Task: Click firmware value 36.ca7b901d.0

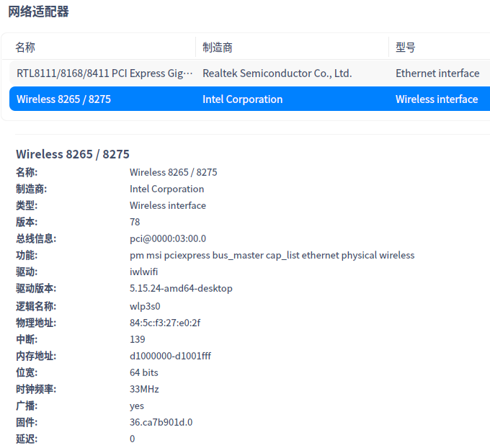Action: 161,422
